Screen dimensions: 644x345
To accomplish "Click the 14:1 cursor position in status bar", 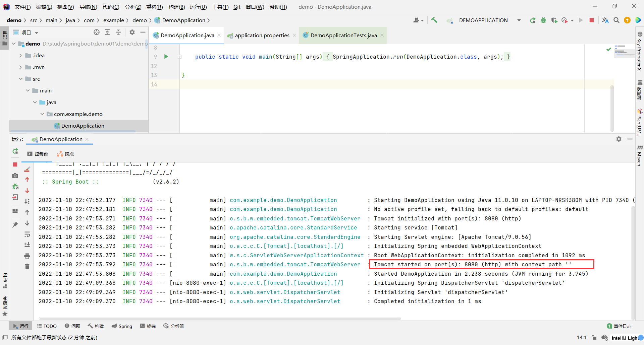I will click(x=582, y=338).
